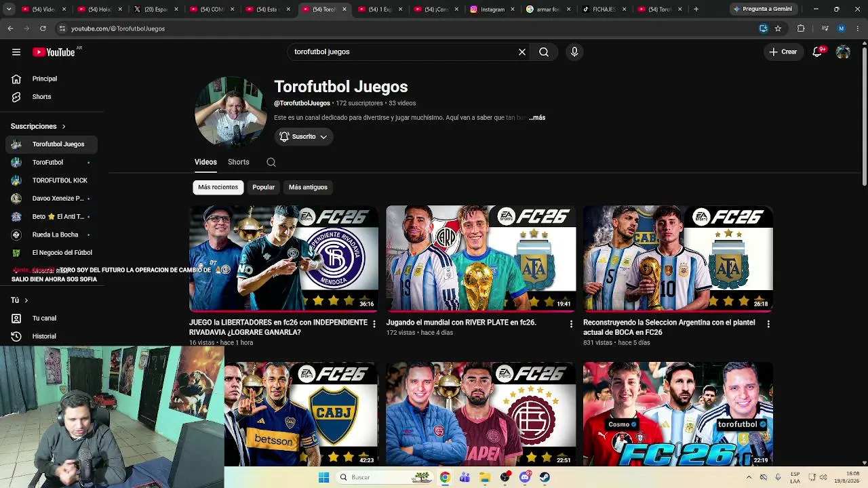Click the magnifying glass search button

[544, 52]
